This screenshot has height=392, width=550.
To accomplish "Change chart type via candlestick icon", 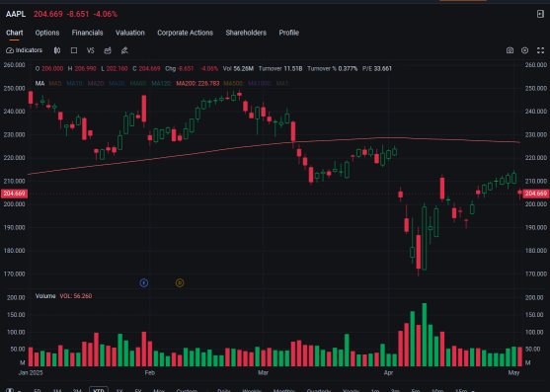I will pyautogui.click(x=57, y=50).
